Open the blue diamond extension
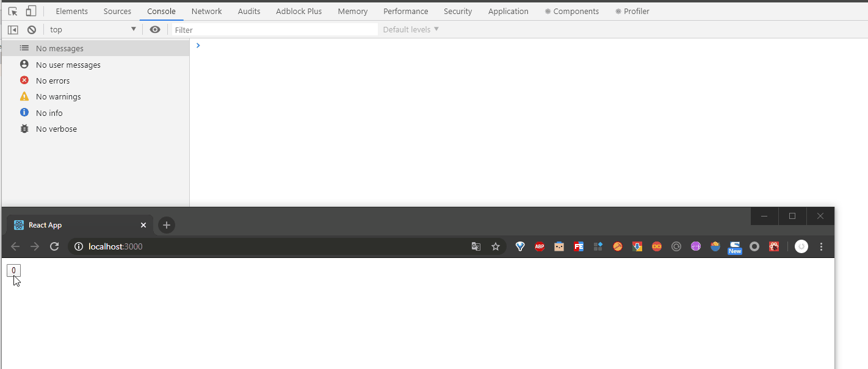The height and width of the screenshot is (369, 868). pos(520,246)
